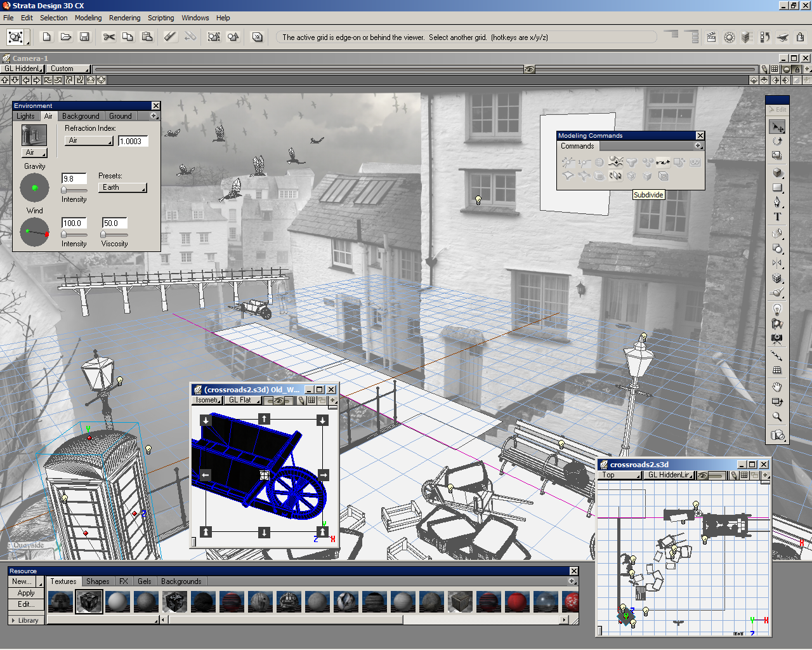Pick the Hand pan tool
Screen dimensions: 812x650
(x=777, y=387)
